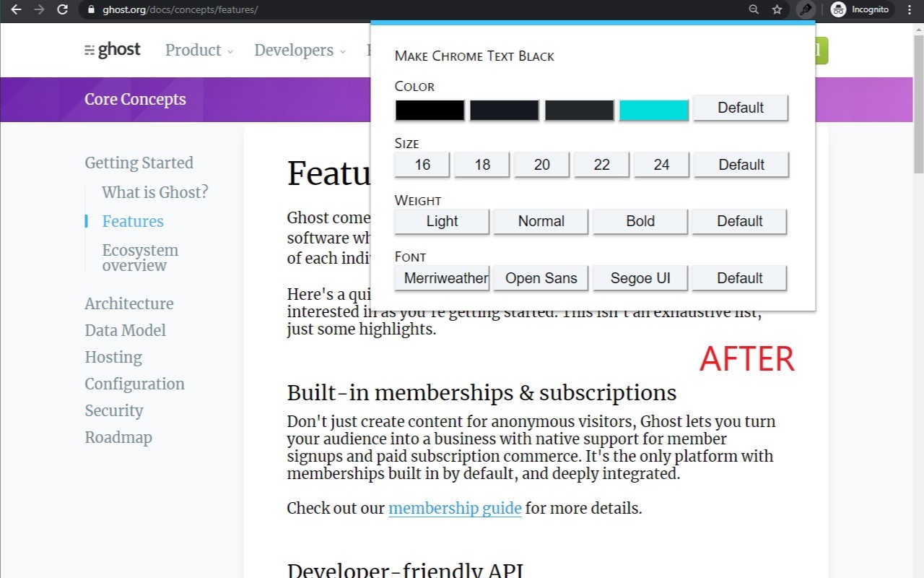Set text size to 20
This screenshot has width=924, height=578.
(542, 165)
